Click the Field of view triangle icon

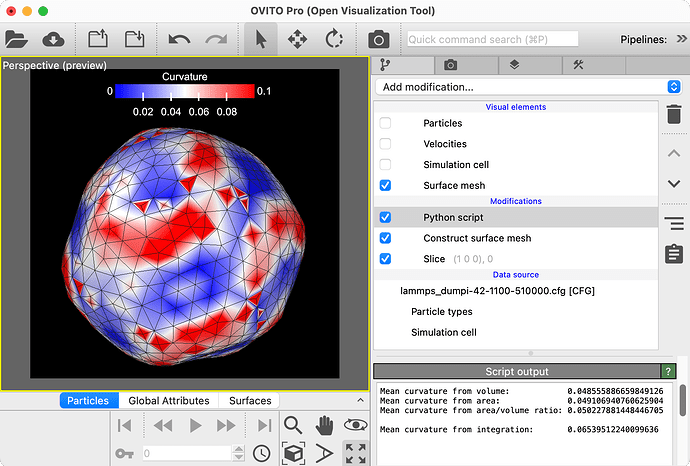click(x=324, y=453)
